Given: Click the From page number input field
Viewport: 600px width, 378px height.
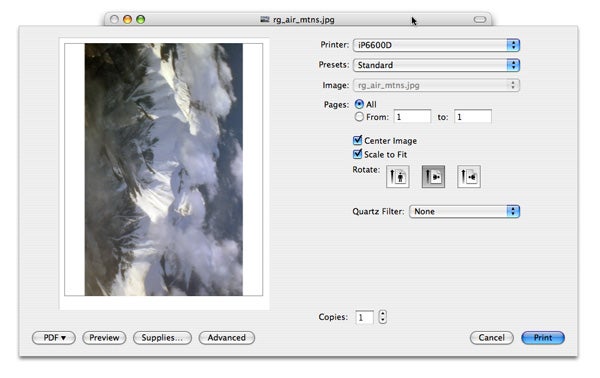Looking at the screenshot, I should click(x=412, y=117).
